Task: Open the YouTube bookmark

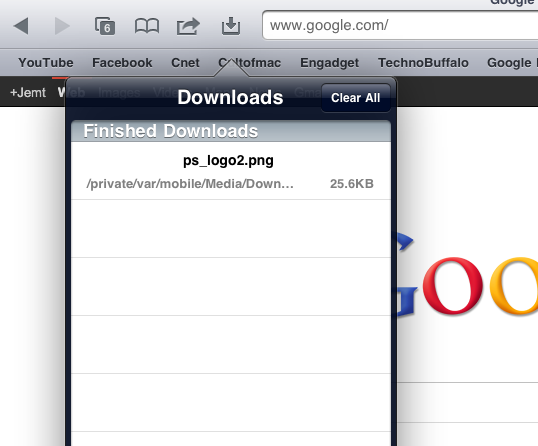Action: (x=46, y=63)
